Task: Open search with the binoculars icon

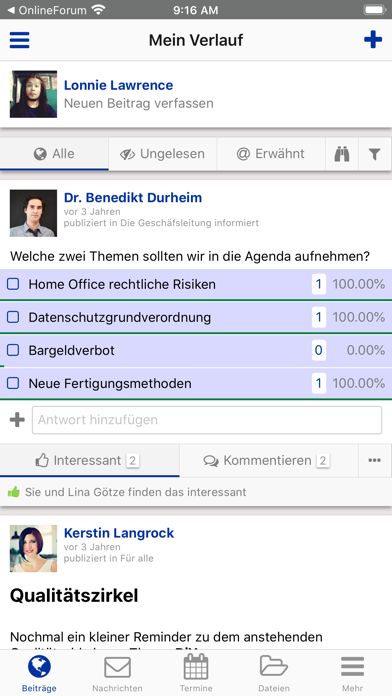Action: pos(342,154)
